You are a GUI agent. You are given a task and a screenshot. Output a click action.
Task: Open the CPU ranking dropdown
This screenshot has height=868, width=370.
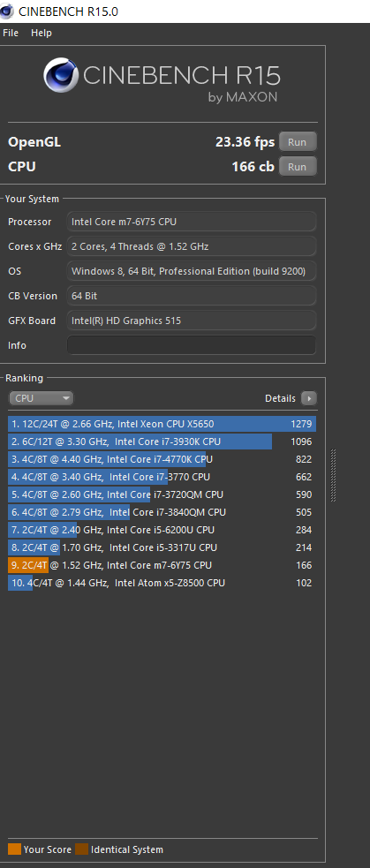pyautogui.click(x=41, y=398)
